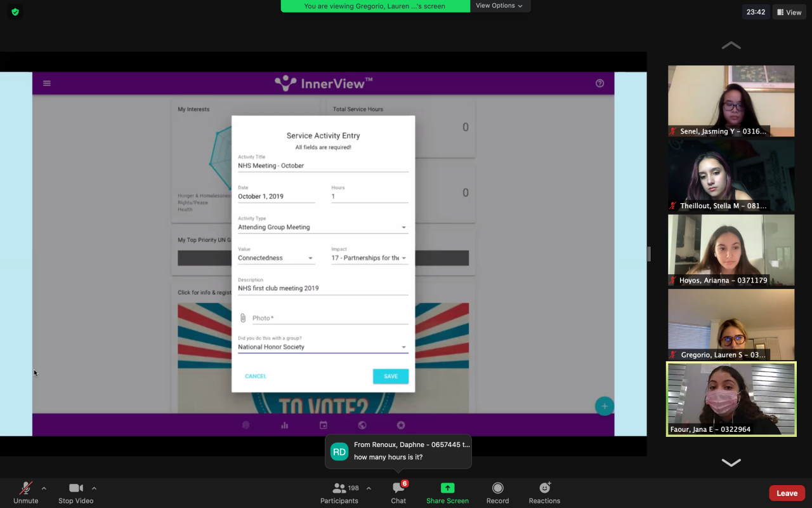Open the calendar tab in InnerView
Viewport: 812px width, 508px height.
(x=324, y=425)
